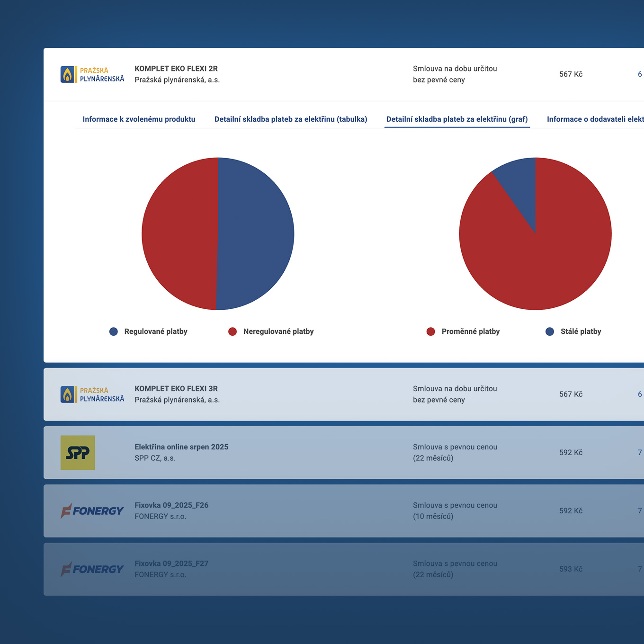Image resolution: width=644 pixels, height=644 pixels.
Task: Toggle the Neregulované platby legend marker
Action: (x=233, y=331)
